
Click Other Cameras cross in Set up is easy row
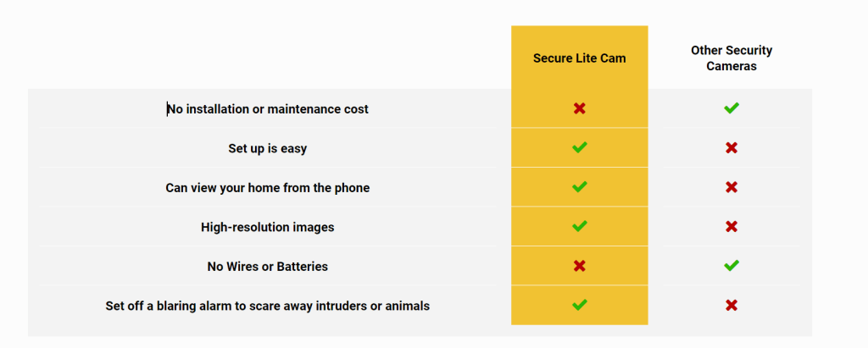pyautogui.click(x=732, y=147)
